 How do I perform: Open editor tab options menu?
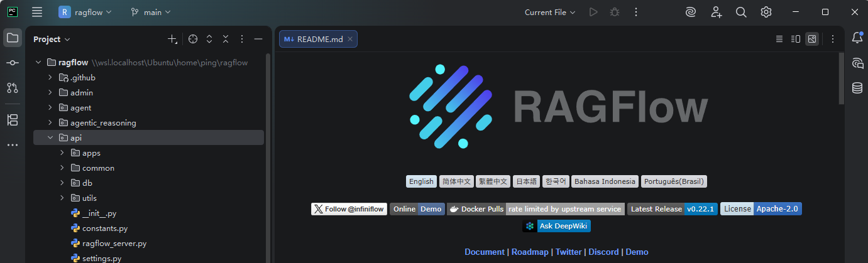[833, 39]
